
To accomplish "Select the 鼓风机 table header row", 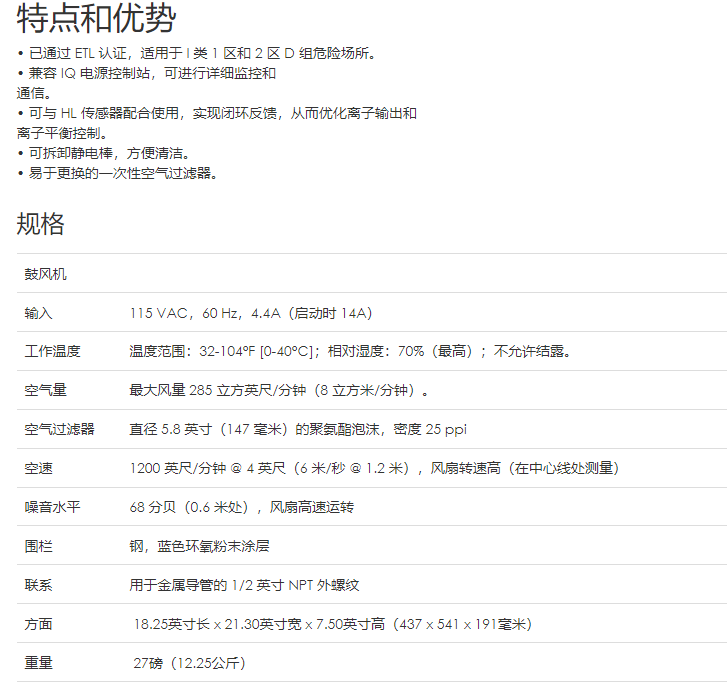I will point(46,274).
